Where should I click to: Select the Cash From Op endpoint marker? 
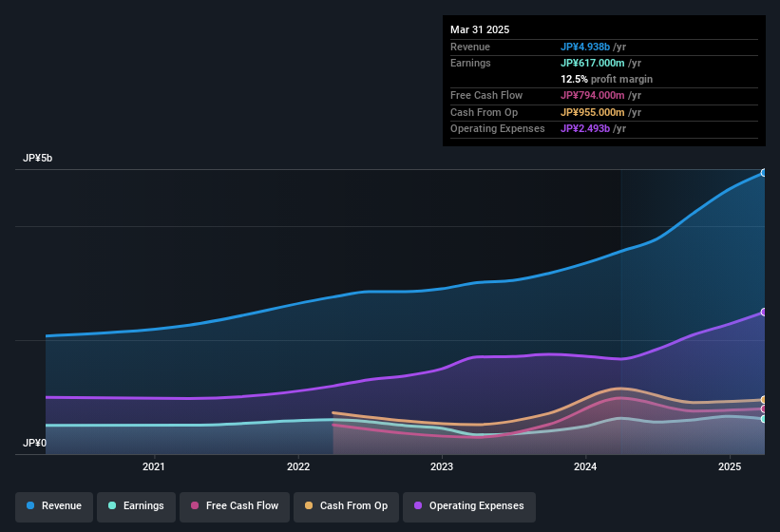pyautogui.click(x=764, y=400)
